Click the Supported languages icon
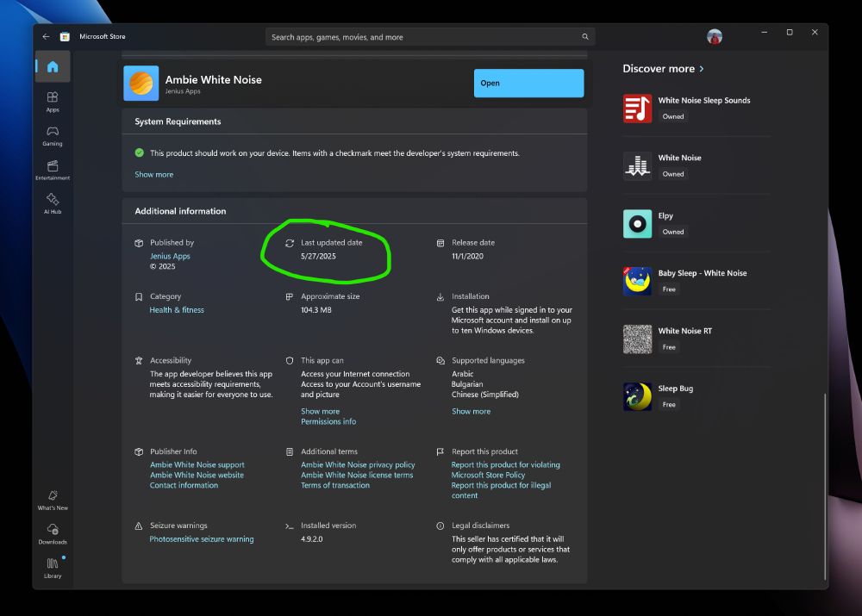This screenshot has width=862, height=616. tap(440, 361)
